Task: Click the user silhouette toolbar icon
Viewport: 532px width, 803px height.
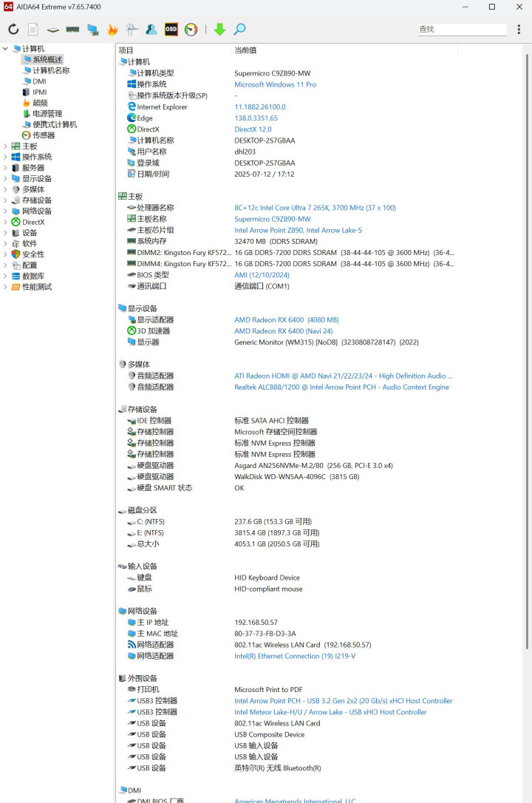Action: pos(151,29)
